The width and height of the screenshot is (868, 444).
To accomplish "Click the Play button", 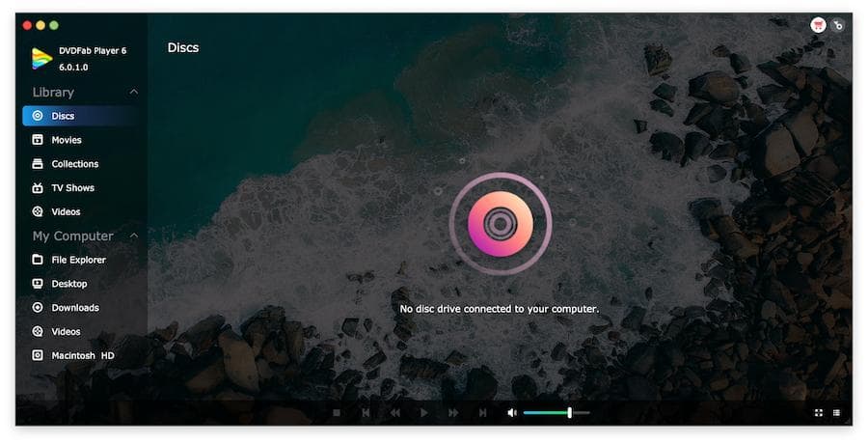I will [423, 412].
